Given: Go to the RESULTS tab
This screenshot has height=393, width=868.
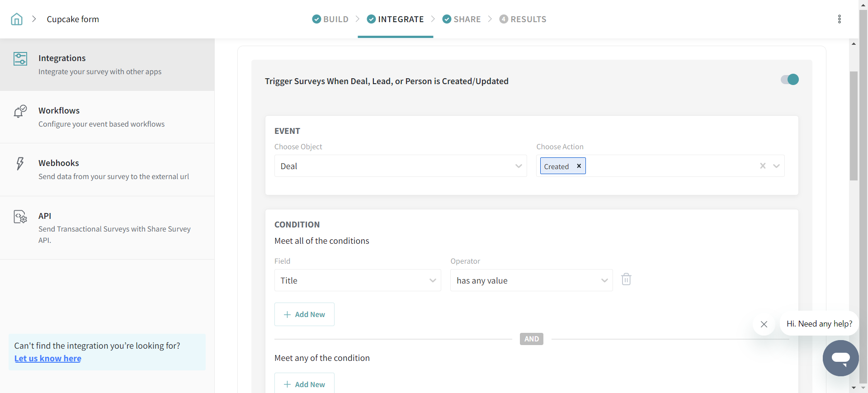Looking at the screenshot, I should click(523, 19).
